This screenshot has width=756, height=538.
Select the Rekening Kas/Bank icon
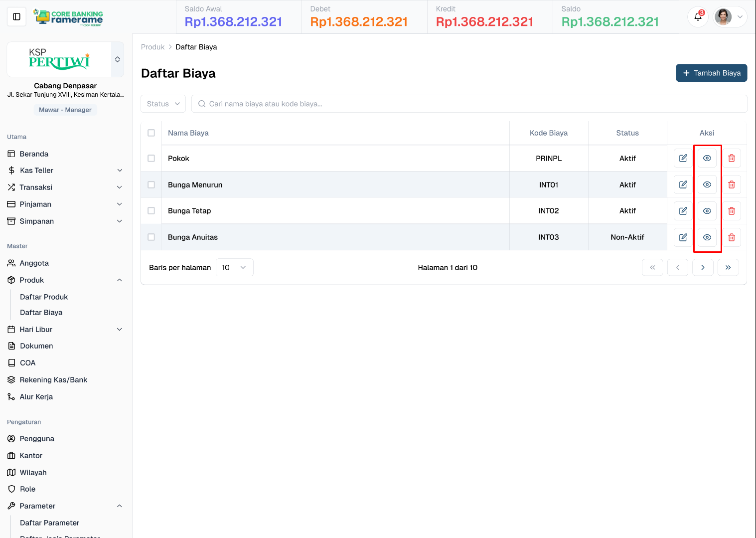click(x=11, y=379)
